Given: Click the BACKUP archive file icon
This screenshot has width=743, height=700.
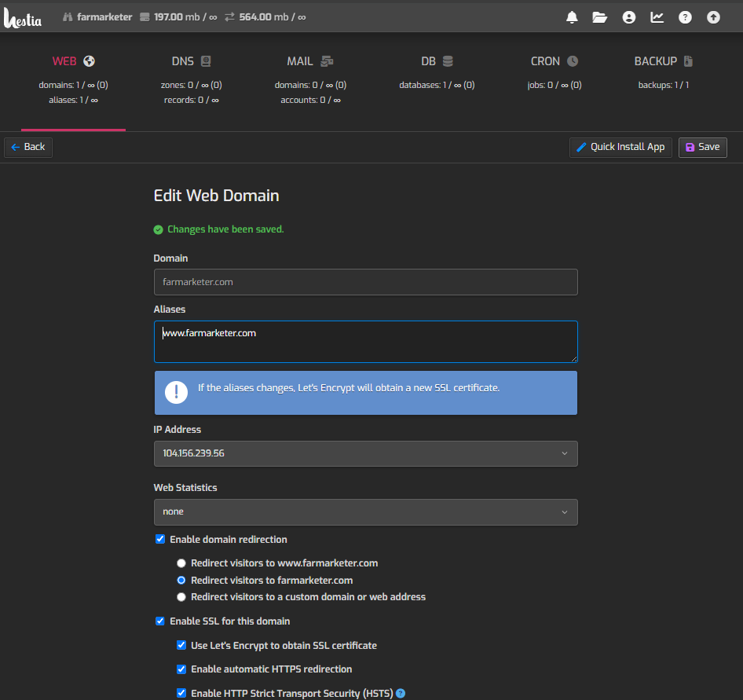Looking at the screenshot, I should 688,61.
